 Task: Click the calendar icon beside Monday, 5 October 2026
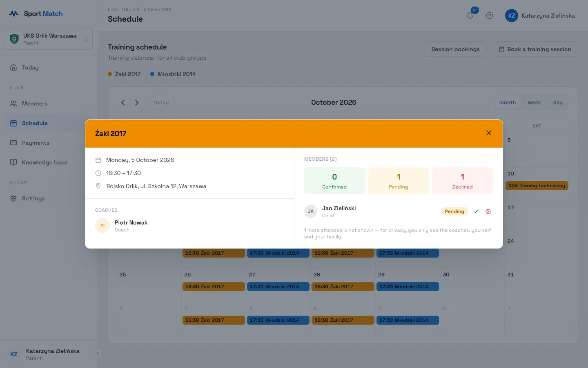coord(98,160)
